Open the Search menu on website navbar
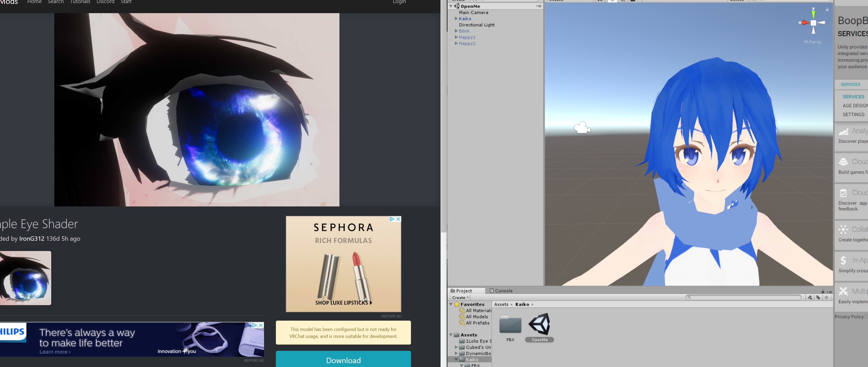The height and width of the screenshot is (367, 868). coord(56,2)
